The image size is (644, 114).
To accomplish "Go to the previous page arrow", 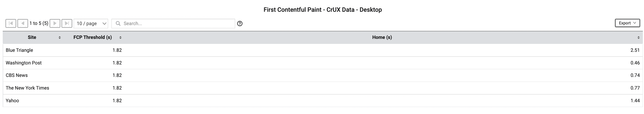I will [x=23, y=23].
